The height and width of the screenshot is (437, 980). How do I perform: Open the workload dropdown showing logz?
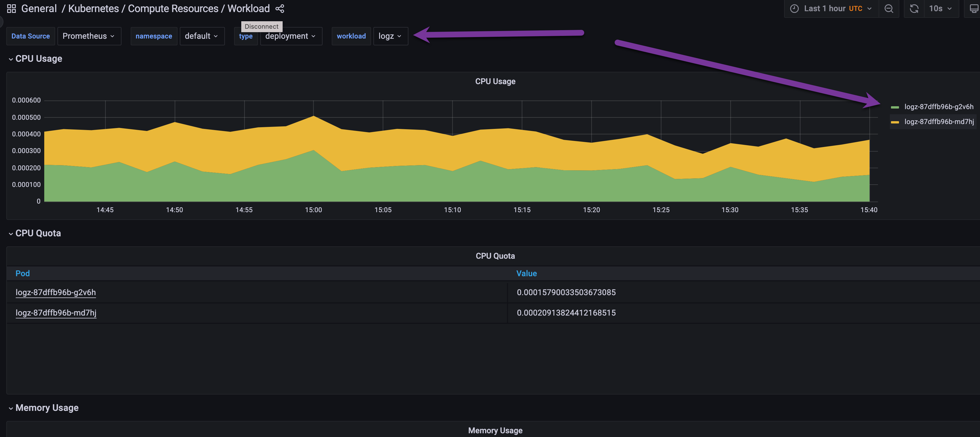tap(390, 36)
